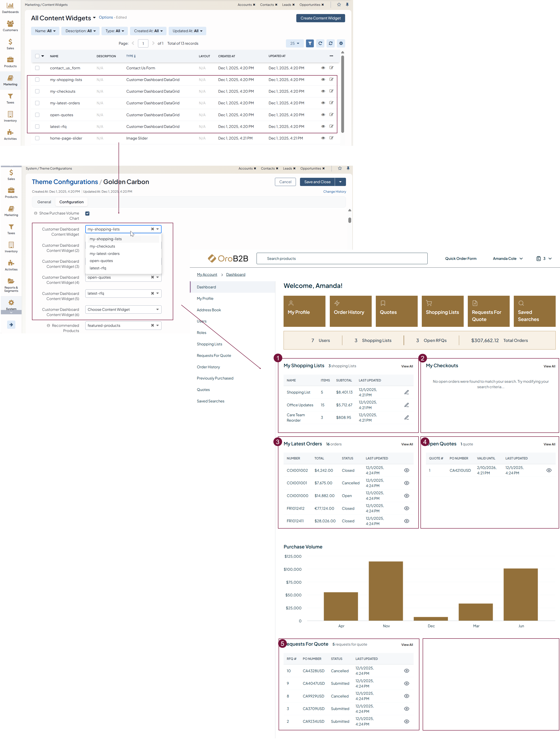Screen dimensions: 560x753
Task: Click the Search products input field
Action: click(x=342, y=258)
